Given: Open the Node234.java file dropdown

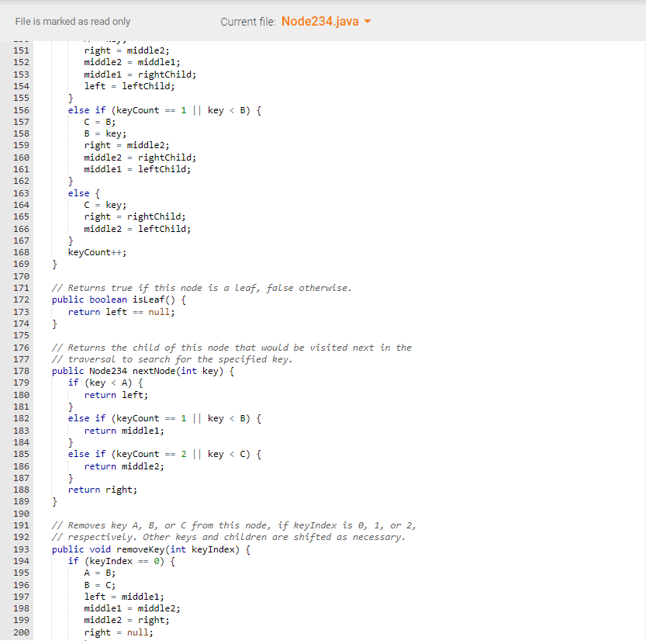Looking at the screenshot, I should (x=326, y=22).
